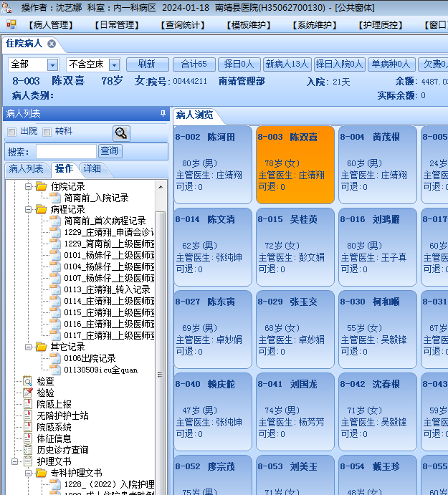Collapse the 病程记录 tree node
Screen dimensions: 448x495
28,209
